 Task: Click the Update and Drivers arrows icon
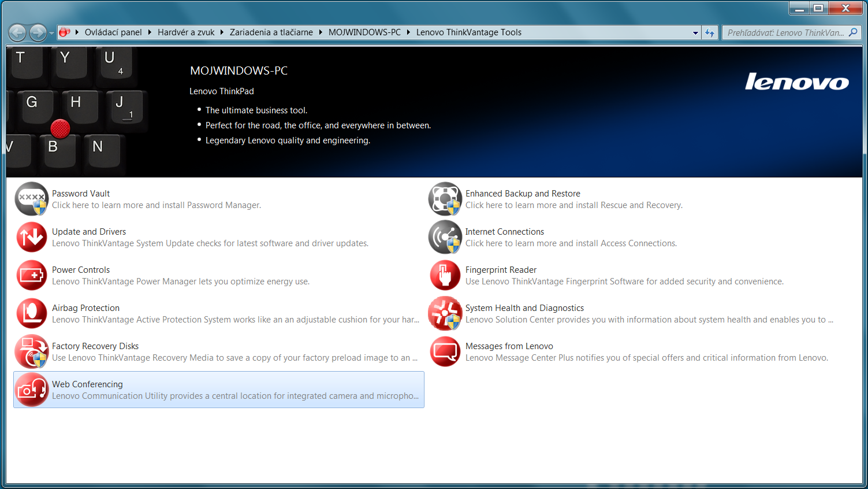pos(32,237)
